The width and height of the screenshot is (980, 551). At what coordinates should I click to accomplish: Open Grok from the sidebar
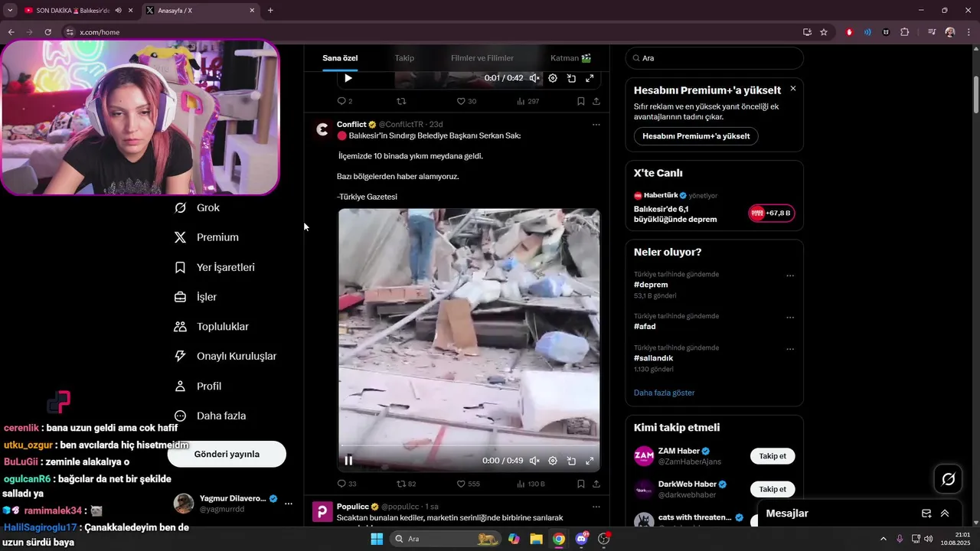pyautogui.click(x=198, y=207)
